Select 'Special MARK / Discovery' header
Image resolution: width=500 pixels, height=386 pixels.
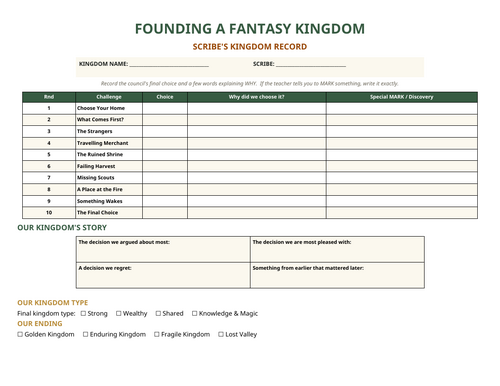(402, 97)
